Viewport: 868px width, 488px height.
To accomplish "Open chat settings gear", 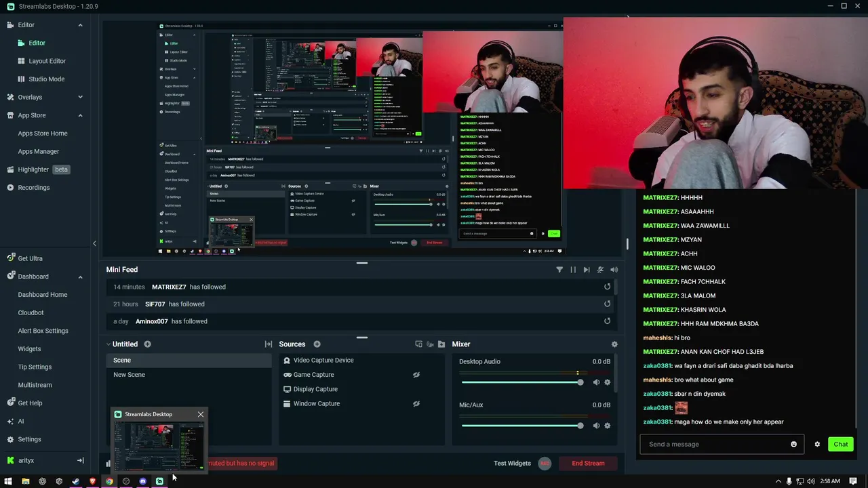I will [x=817, y=444].
